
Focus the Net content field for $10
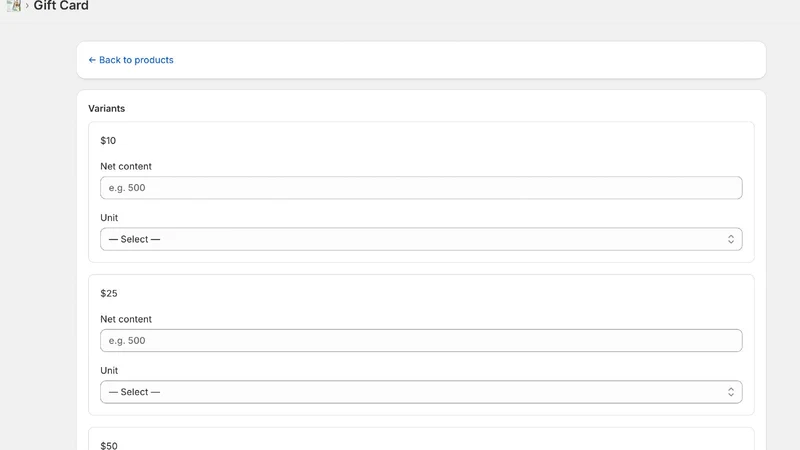pos(421,188)
